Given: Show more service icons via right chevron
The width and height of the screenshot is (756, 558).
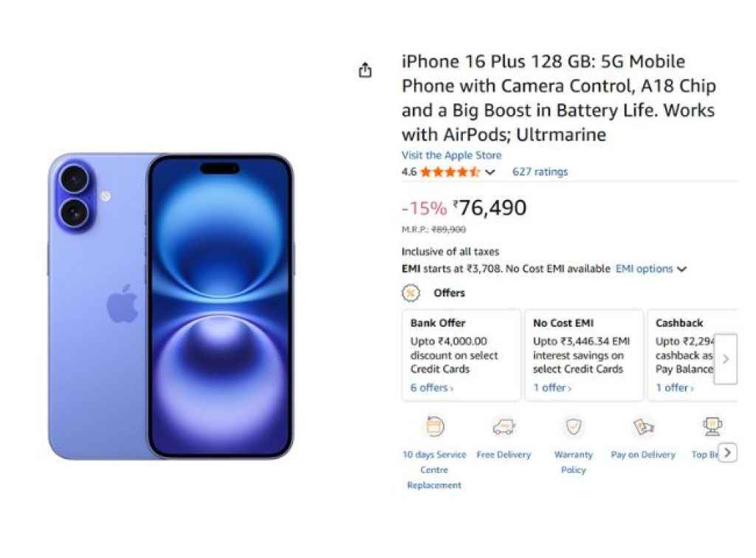Looking at the screenshot, I should click(x=728, y=452).
